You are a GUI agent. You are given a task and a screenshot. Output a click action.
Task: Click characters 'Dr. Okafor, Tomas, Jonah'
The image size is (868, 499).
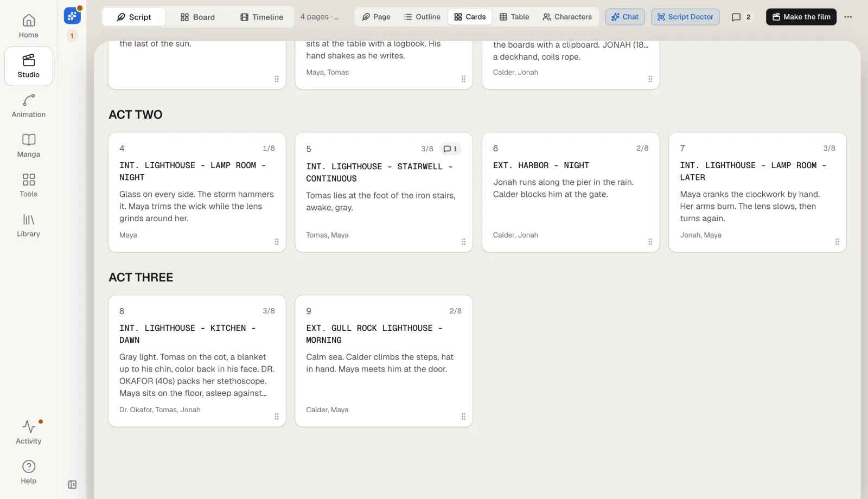(x=160, y=410)
